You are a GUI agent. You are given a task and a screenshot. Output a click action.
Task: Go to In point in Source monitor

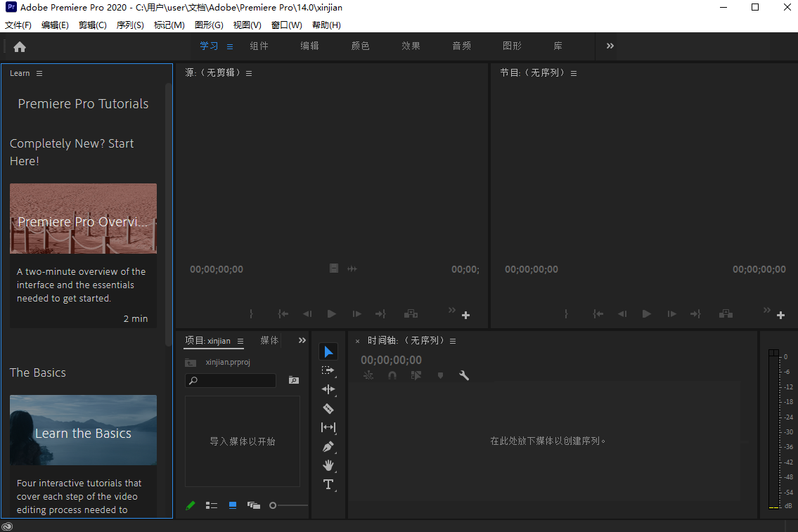(x=283, y=314)
